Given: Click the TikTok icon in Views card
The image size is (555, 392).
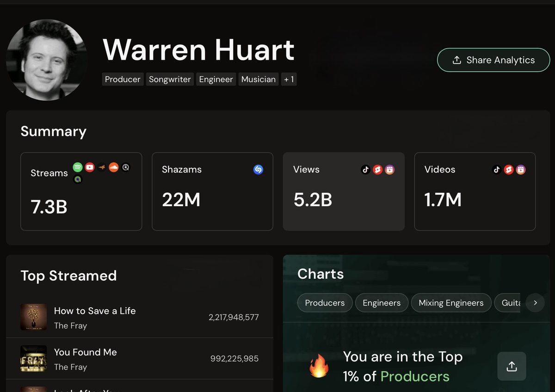Looking at the screenshot, I should click(x=365, y=170).
